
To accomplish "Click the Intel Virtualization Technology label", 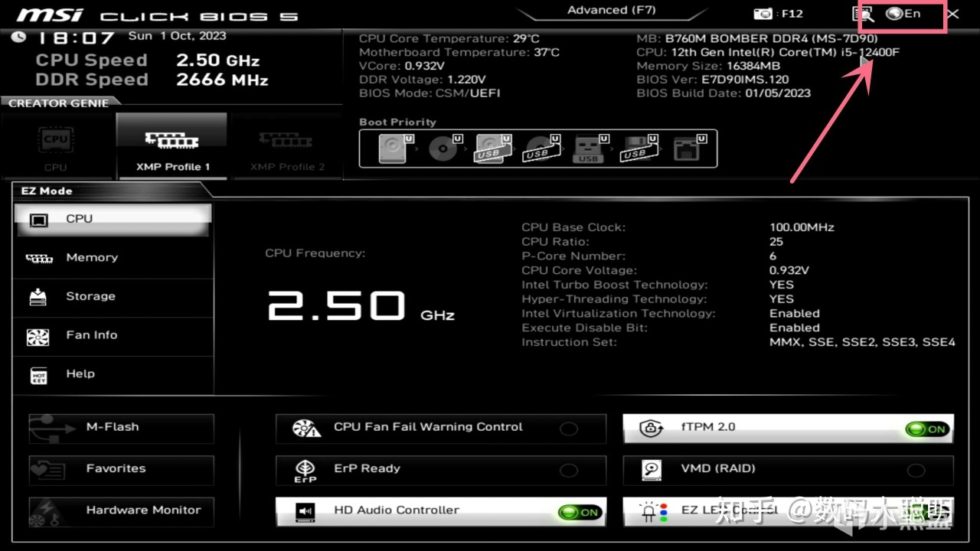I will [619, 314].
